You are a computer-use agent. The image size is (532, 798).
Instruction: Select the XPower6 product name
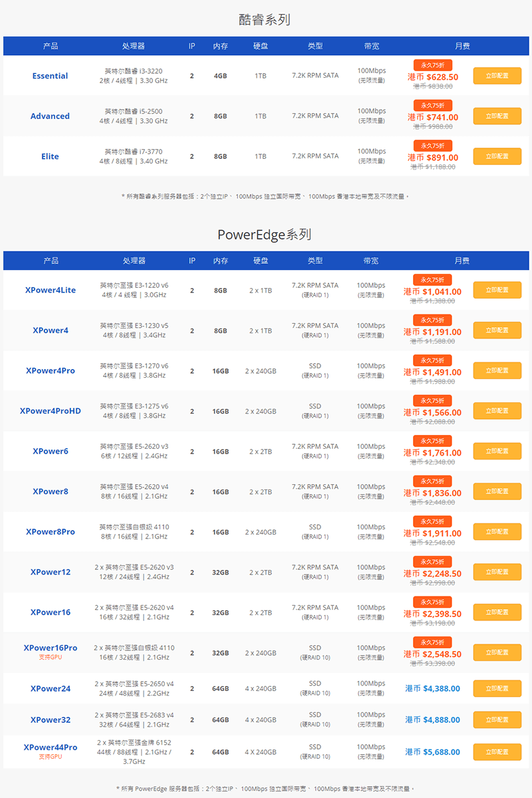pos(51,452)
